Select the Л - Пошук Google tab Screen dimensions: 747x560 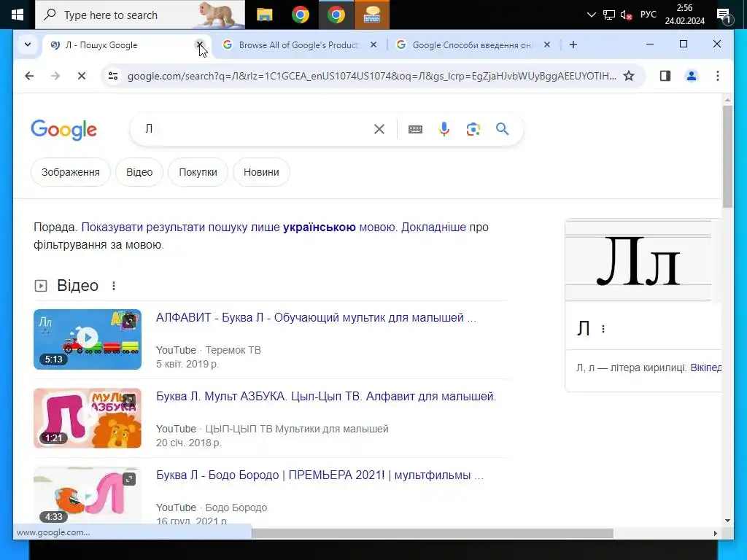click(x=119, y=44)
